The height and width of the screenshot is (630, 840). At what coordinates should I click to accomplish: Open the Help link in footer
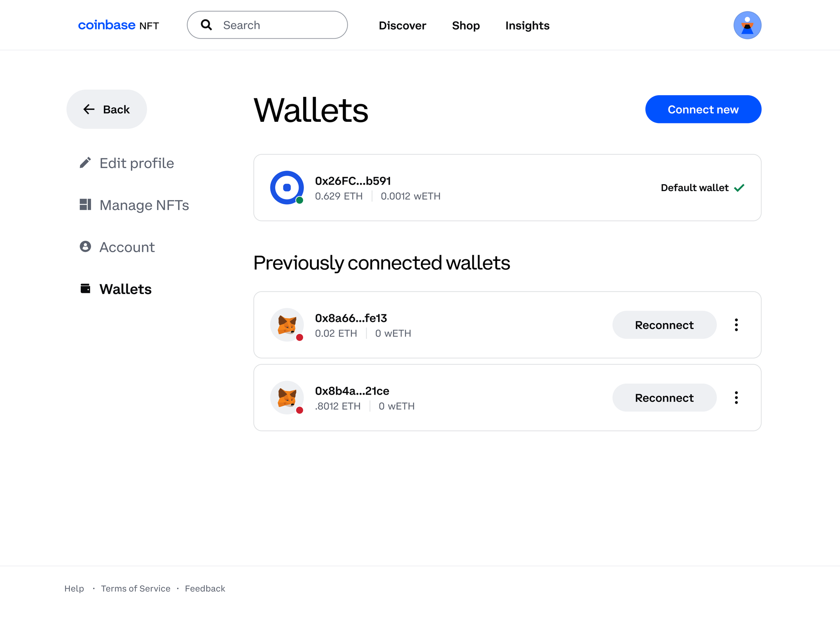74,589
